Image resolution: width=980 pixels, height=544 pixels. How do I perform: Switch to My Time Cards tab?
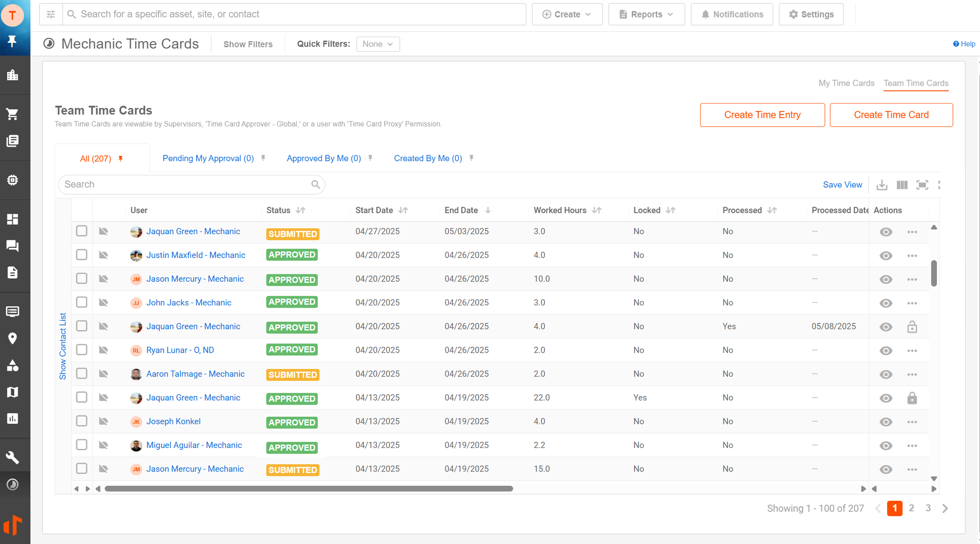(x=846, y=83)
